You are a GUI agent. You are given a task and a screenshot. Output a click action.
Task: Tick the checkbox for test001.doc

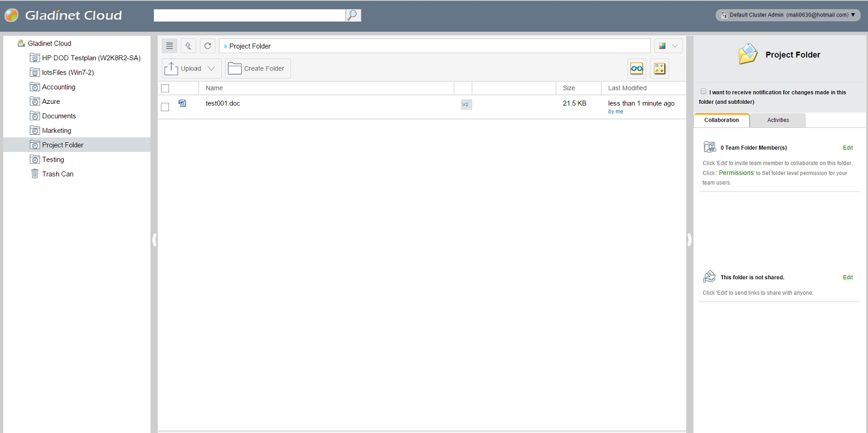pyautogui.click(x=165, y=107)
